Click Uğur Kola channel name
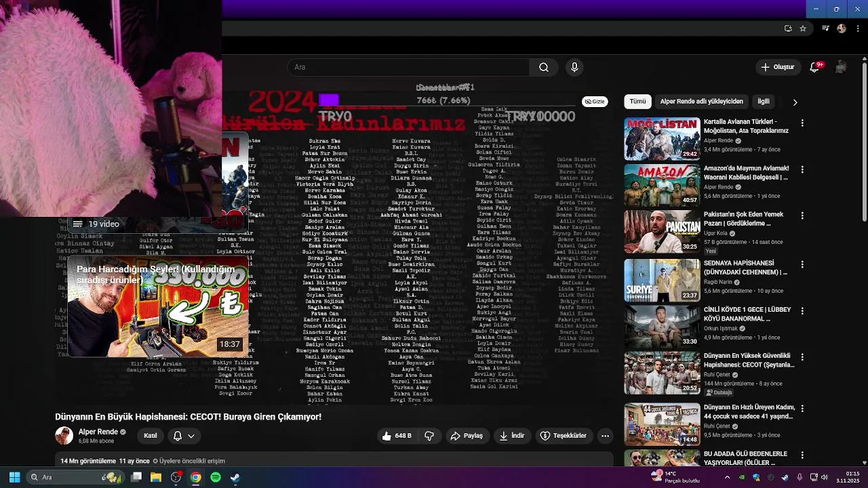This screenshot has height=488, width=868. click(x=715, y=233)
